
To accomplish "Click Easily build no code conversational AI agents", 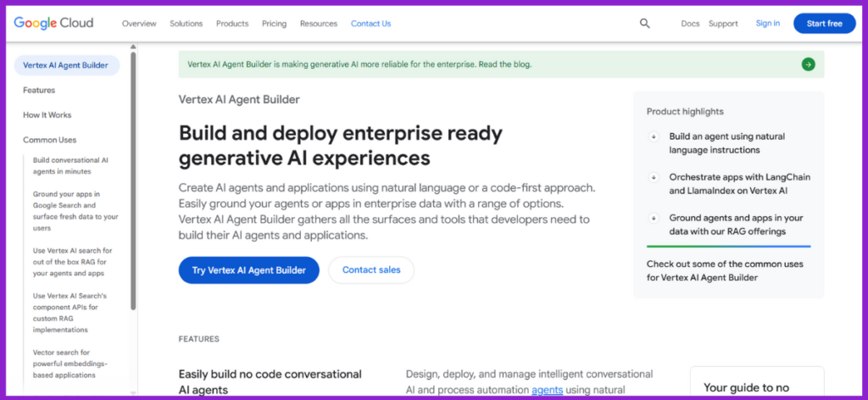I will tap(270, 382).
